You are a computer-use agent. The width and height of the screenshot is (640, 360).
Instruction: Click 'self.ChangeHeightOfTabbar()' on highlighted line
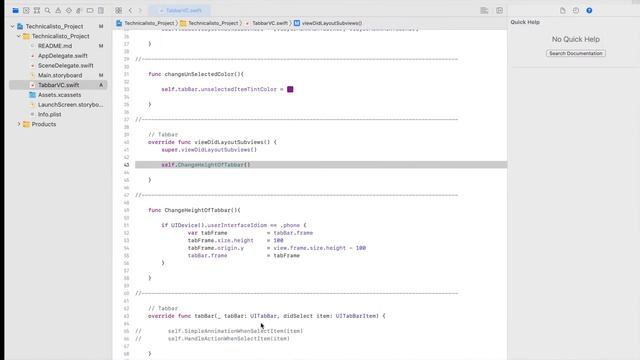206,165
